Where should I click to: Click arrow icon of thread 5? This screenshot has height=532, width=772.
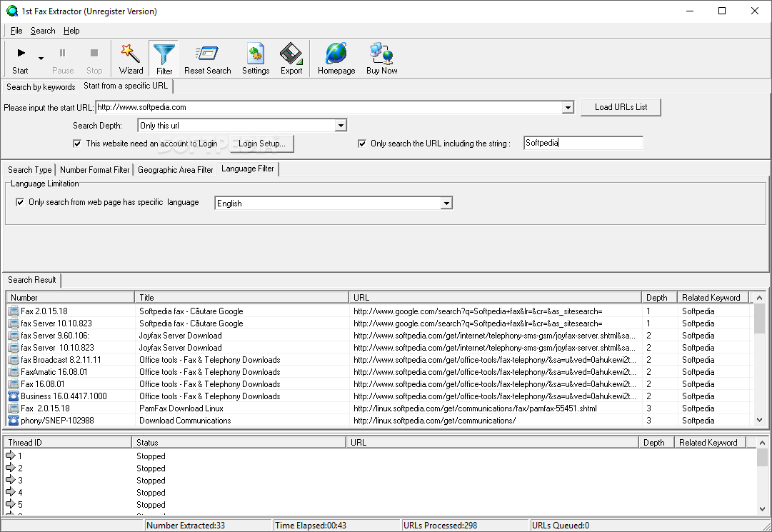pos(10,504)
